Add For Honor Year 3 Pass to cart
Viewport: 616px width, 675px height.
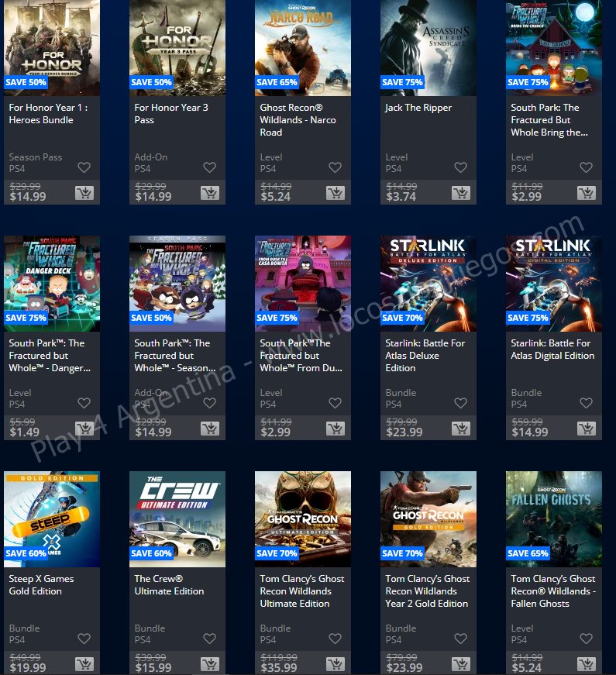click(x=209, y=193)
